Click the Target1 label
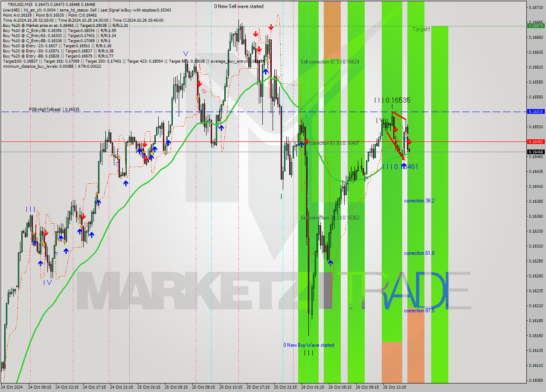This screenshot has height=392, width=546. (421, 29)
